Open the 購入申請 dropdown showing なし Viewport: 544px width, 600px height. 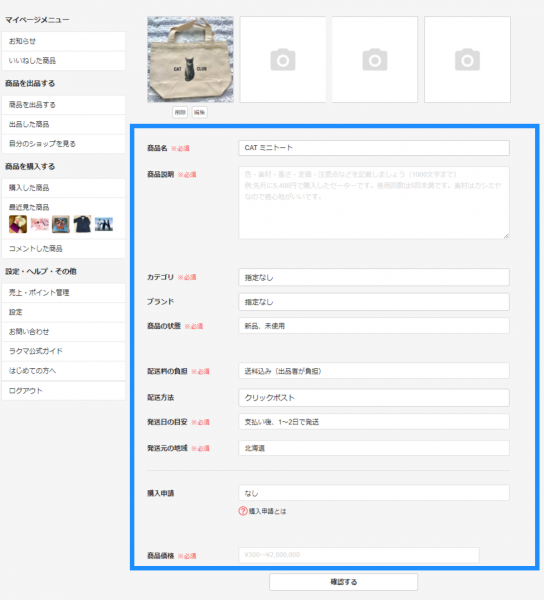coord(374,493)
